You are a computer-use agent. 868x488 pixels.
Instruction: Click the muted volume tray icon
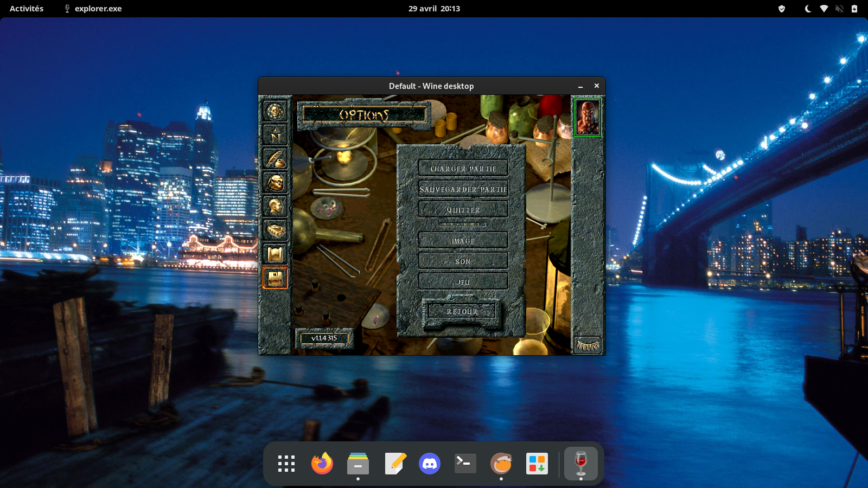[x=839, y=9]
